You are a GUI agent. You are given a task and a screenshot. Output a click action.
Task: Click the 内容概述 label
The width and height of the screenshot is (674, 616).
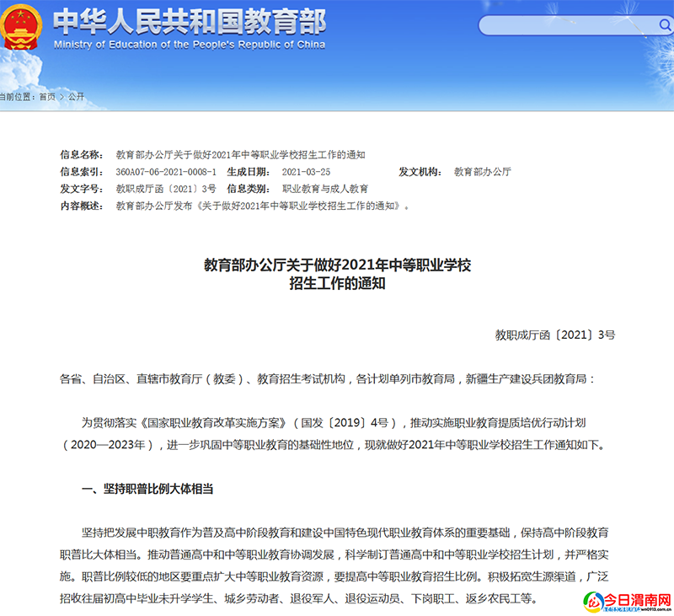coord(81,206)
